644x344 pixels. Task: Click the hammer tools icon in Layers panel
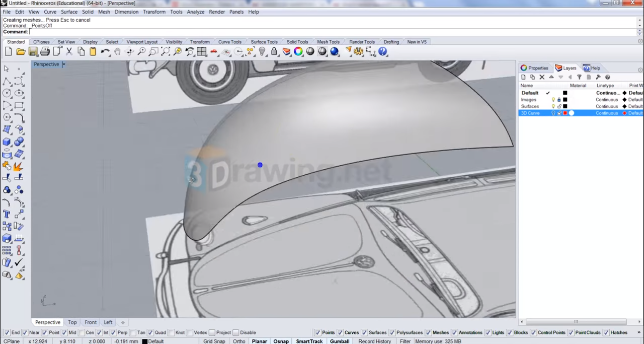coord(598,77)
